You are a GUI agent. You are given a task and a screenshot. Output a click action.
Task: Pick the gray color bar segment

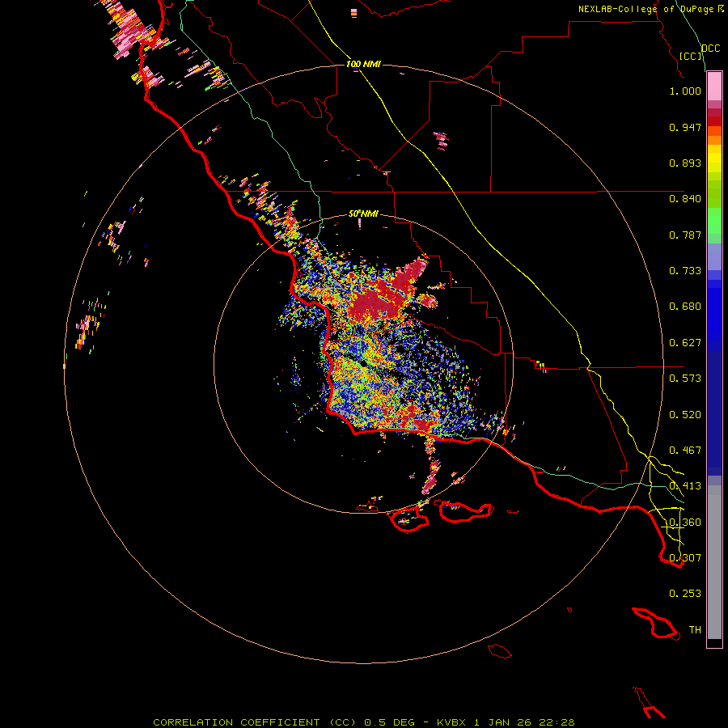pyautogui.click(x=714, y=562)
